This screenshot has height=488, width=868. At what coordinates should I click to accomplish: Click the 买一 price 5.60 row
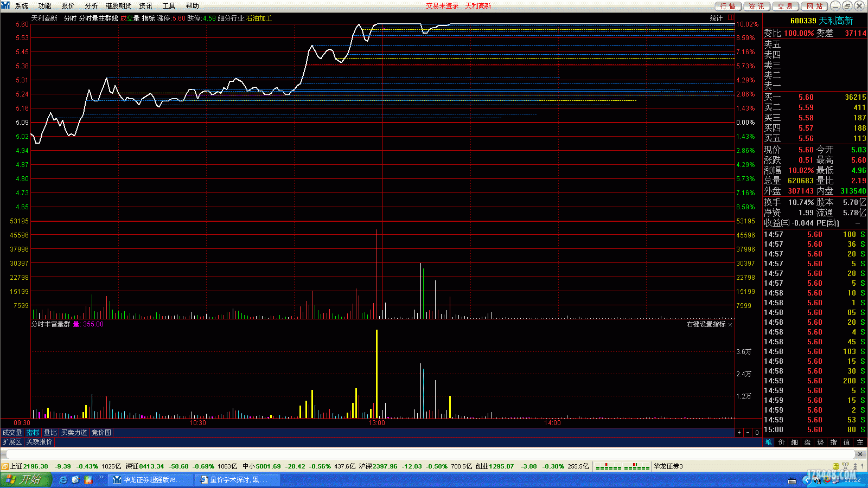(815, 98)
